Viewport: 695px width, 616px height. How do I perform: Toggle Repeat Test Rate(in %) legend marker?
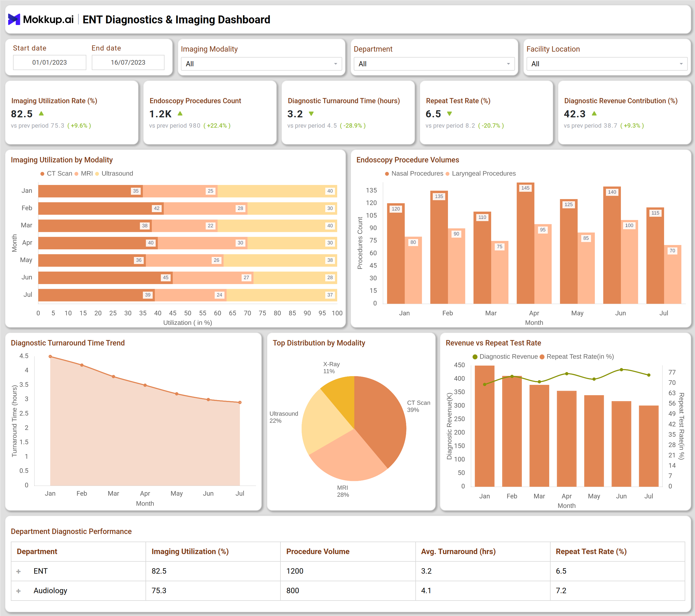(x=542, y=357)
